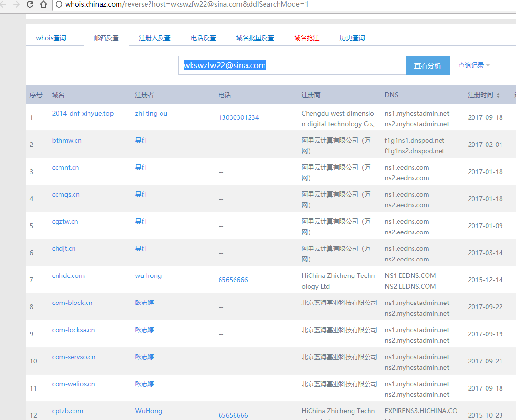The width and height of the screenshot is (516, 420).
Task: Open the com-welios.cn domain link
Action: (74, 384)
